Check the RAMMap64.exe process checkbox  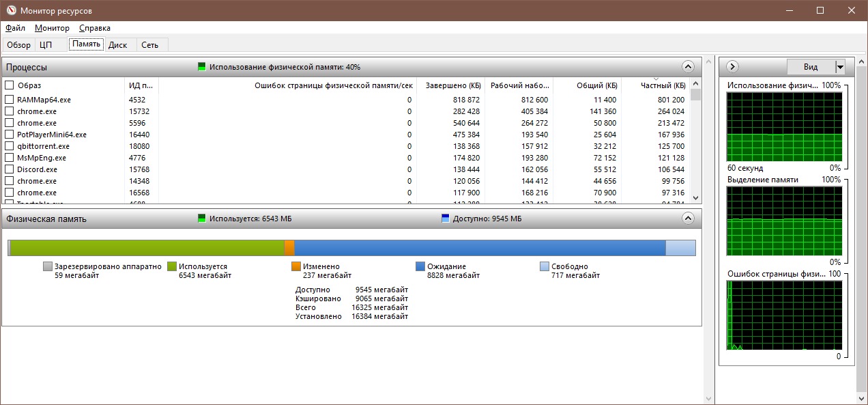[10, 100]
